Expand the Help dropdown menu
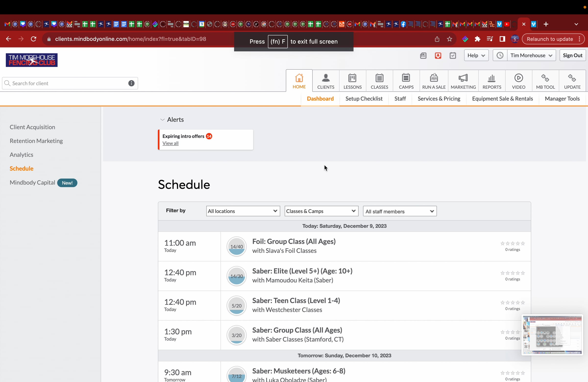This screenshot has width=588, height=382. click(x=476, y=55)
